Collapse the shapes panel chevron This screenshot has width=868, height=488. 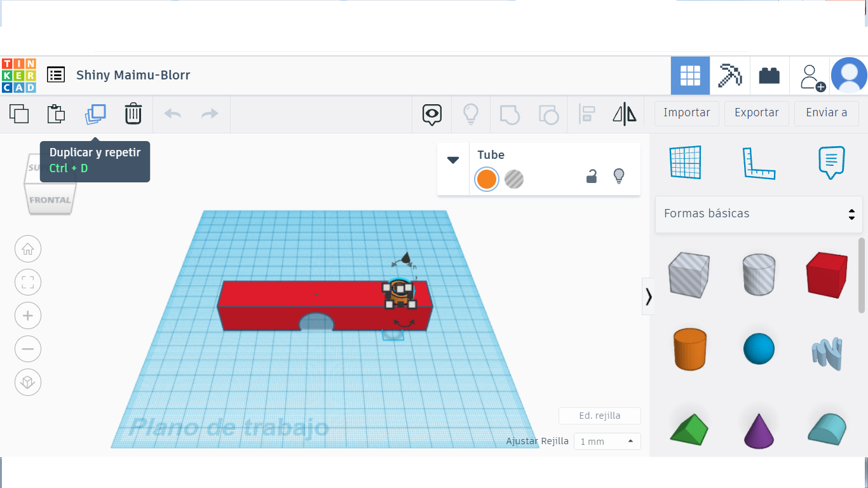click(648, 296)
